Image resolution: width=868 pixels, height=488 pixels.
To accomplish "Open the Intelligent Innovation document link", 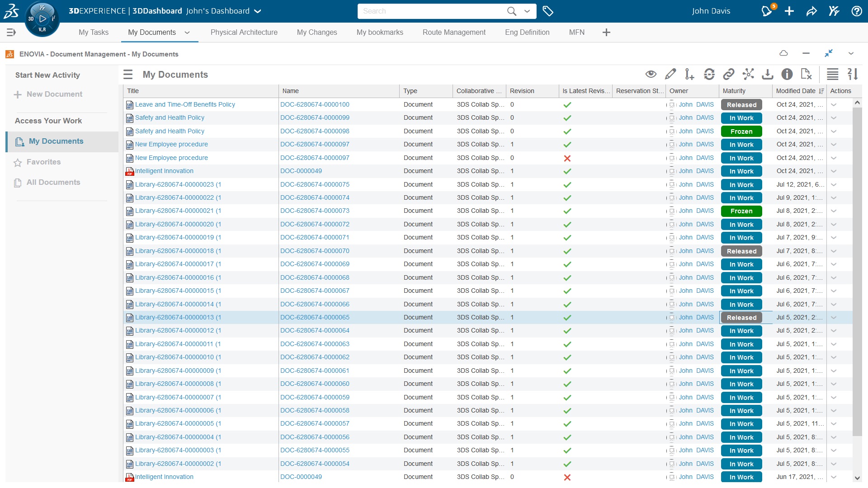I will [x=164, y=171].
